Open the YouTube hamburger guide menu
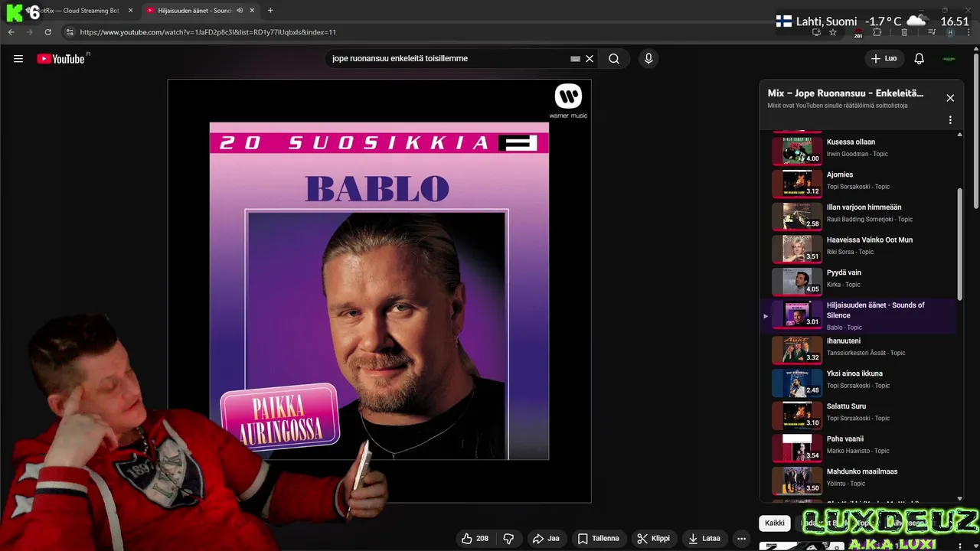 coord(18,59)
